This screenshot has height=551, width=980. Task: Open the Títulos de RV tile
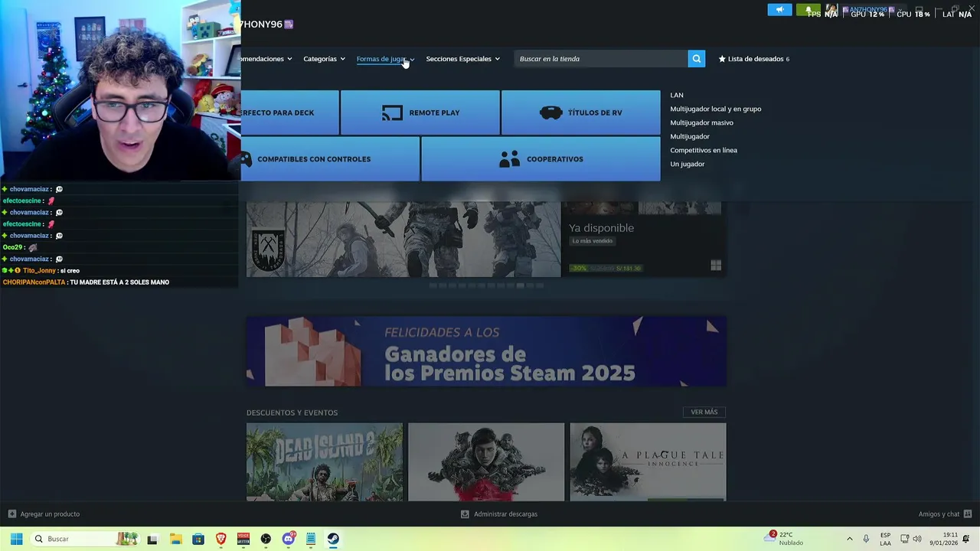(x=580, y=112)
